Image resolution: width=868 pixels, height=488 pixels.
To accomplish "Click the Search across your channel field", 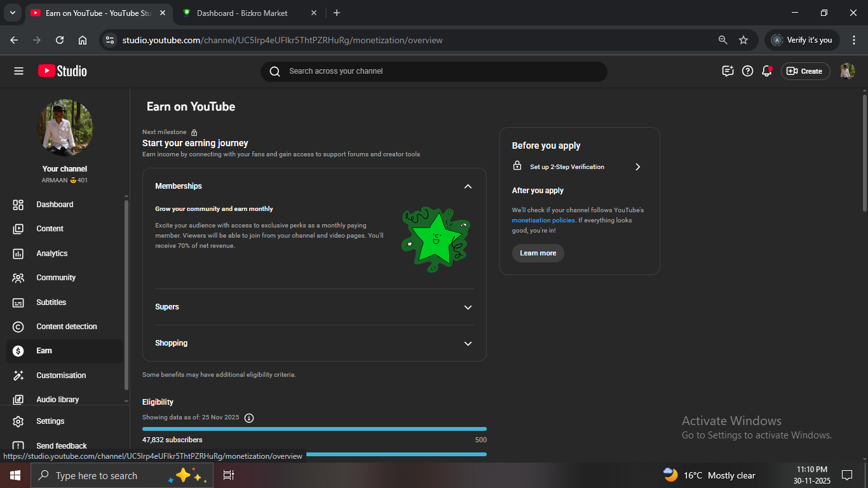I will coord(433,71).
